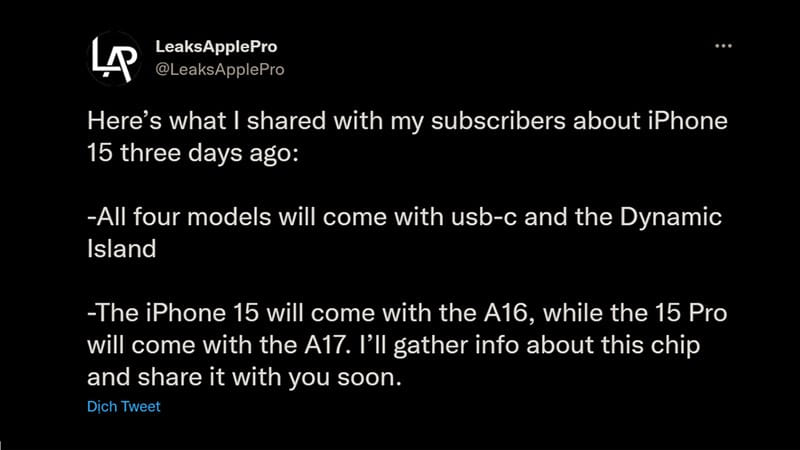Click the word 'usb-c' in the tweet
The width and height of the screenshot is (800, 450).
[x=484, y=217]
